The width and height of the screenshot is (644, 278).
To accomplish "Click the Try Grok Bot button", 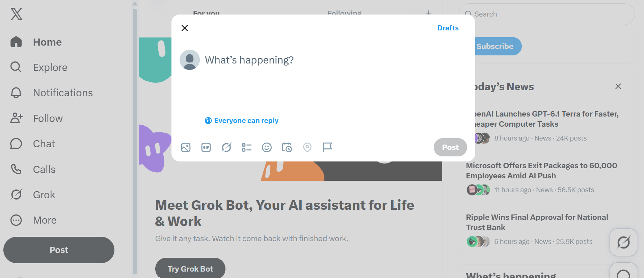I will [x=190, y=269].
